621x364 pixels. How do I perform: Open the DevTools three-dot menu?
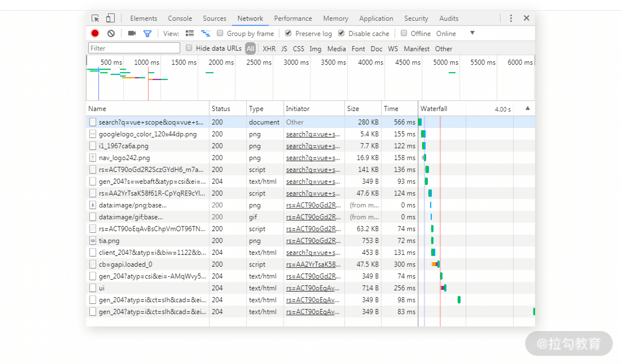pyautogui.click(x=511, y=18)
